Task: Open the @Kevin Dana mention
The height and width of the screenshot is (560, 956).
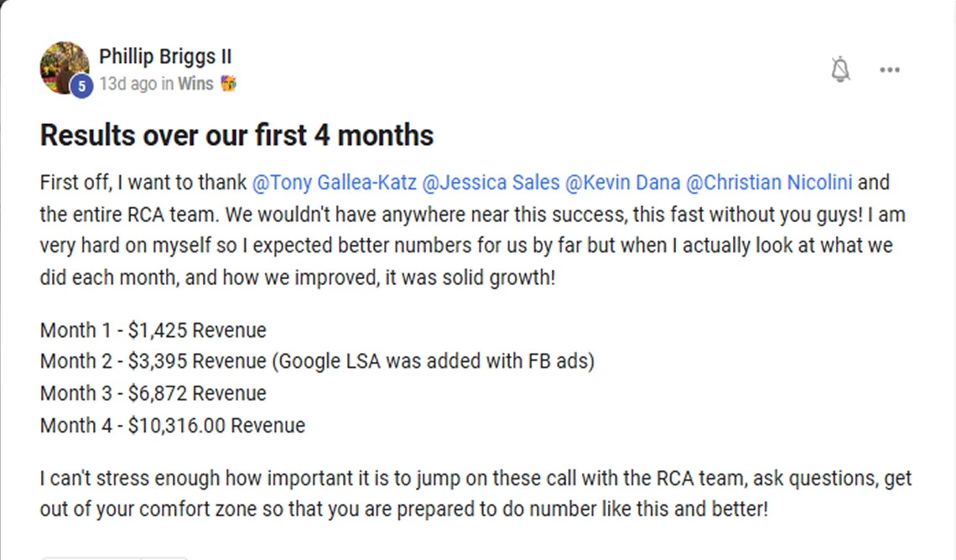Action: (621, 183)
